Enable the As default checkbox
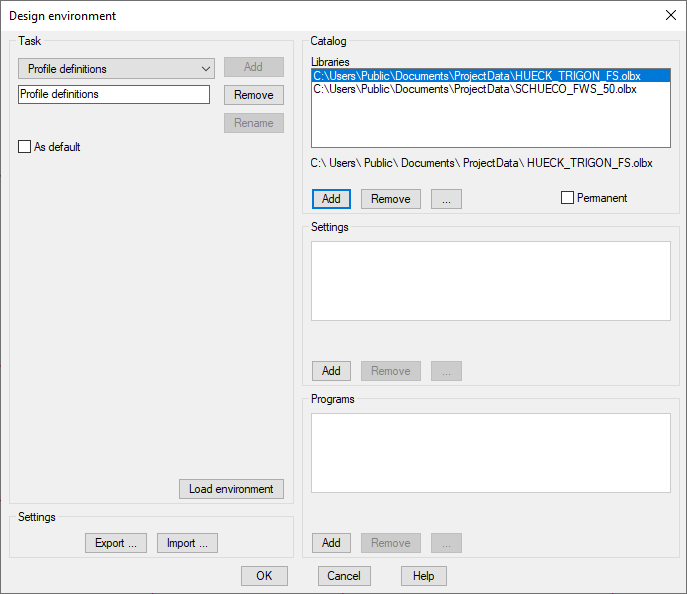 click(25, 147)
